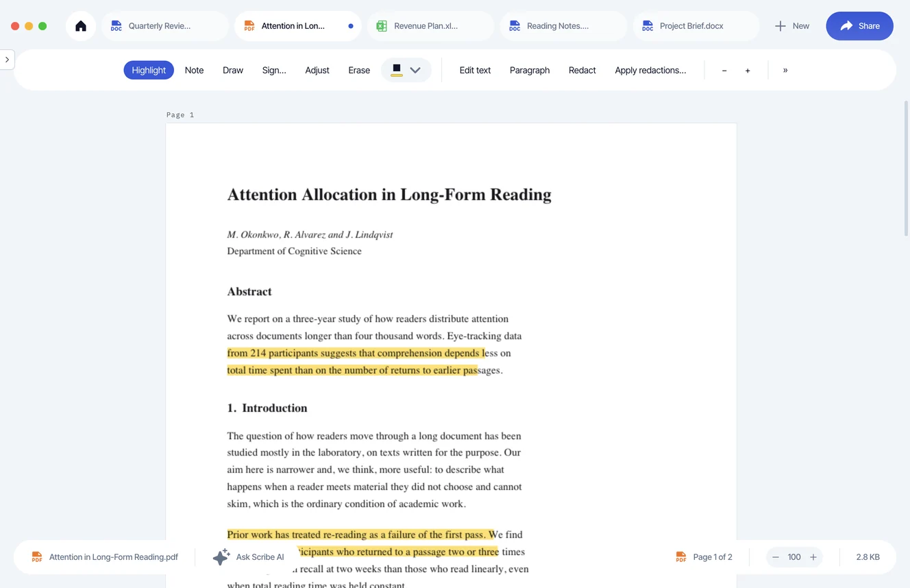Click the 2.8 KB file size
Image resolution: width=910 pixels, height=588 pixels.
coord(868,557)
